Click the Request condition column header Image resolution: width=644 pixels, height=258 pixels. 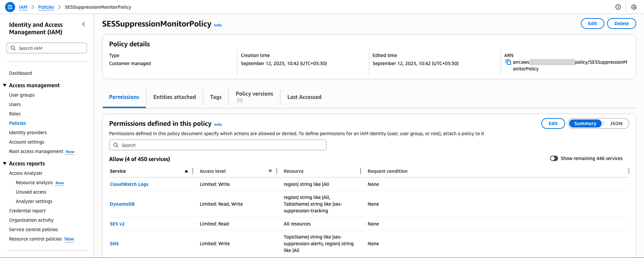(387, 171)
